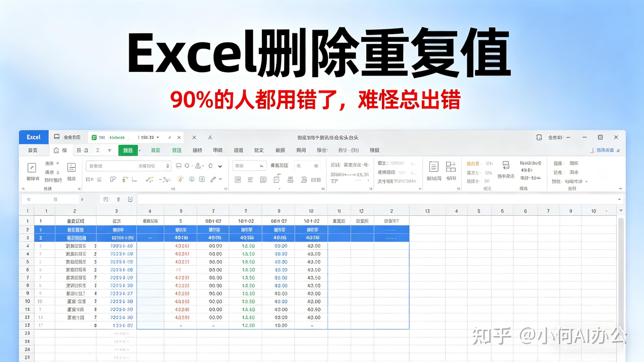Viewport: 644px width, 362px height.
Task: Open the sheet corner dropdown above the scrollbar
Action: coord(621,211)
